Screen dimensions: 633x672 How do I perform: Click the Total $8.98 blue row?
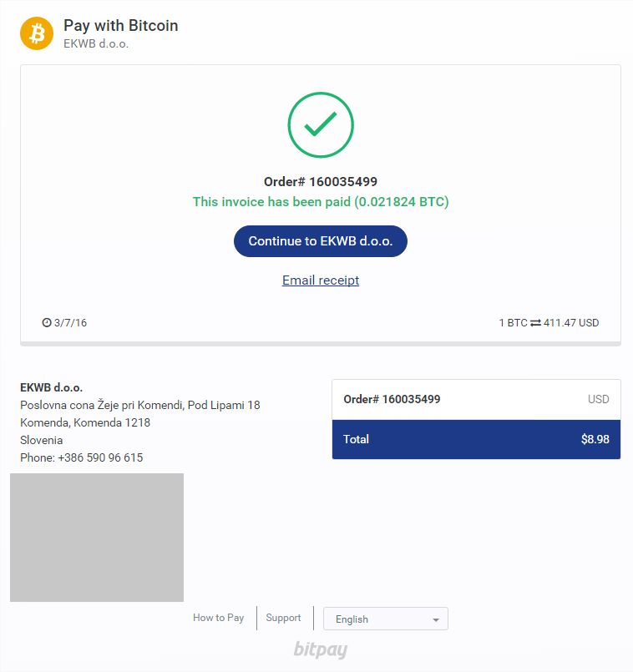[x=476, y=439]
